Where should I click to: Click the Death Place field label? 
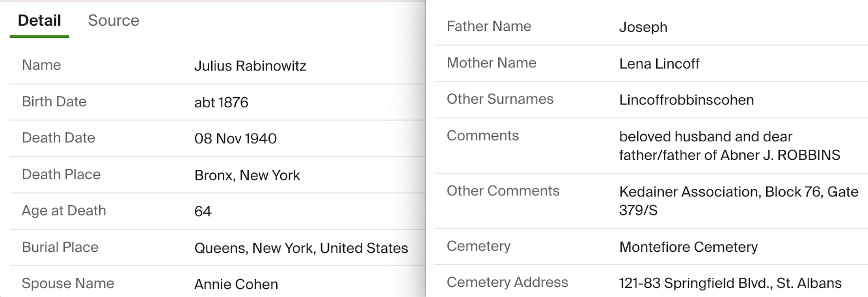tap(61, 174)
